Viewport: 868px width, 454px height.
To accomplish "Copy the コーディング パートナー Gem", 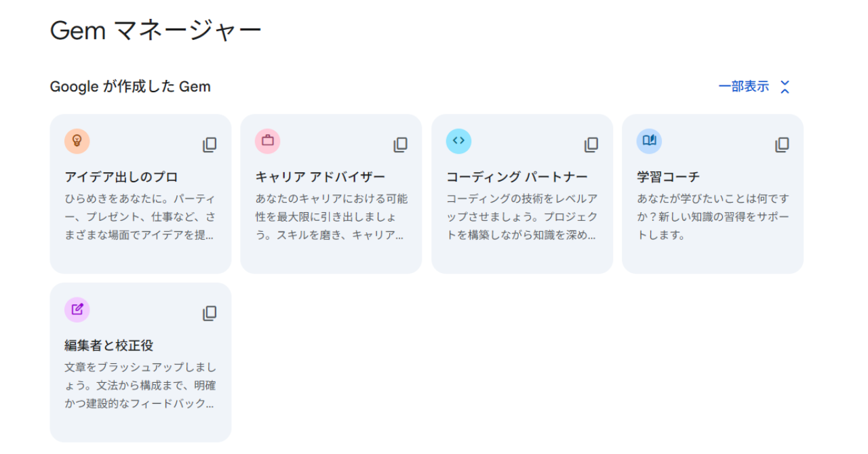I will click(591, 144).
